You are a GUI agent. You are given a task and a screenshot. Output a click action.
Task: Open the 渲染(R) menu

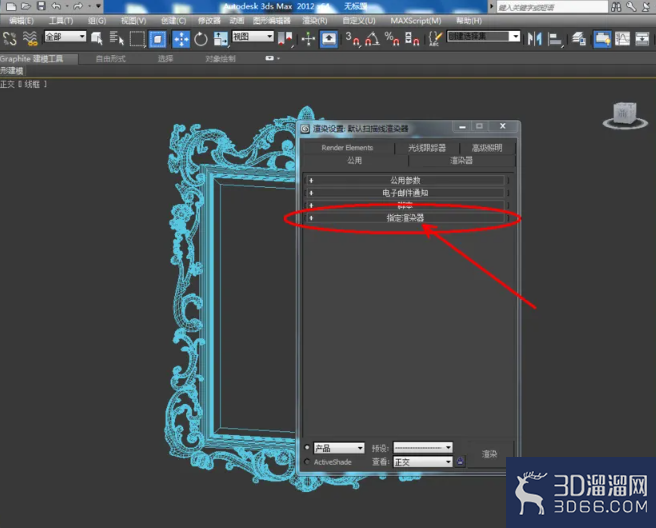pos(315,21)
